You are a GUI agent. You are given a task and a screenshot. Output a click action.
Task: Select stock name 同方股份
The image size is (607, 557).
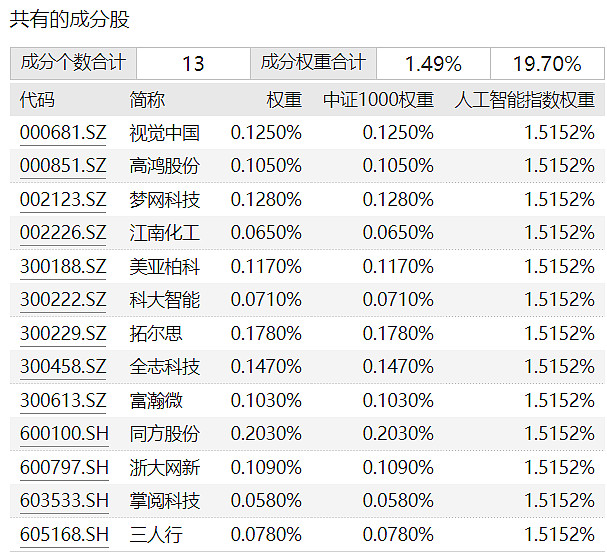click(165, 434)
